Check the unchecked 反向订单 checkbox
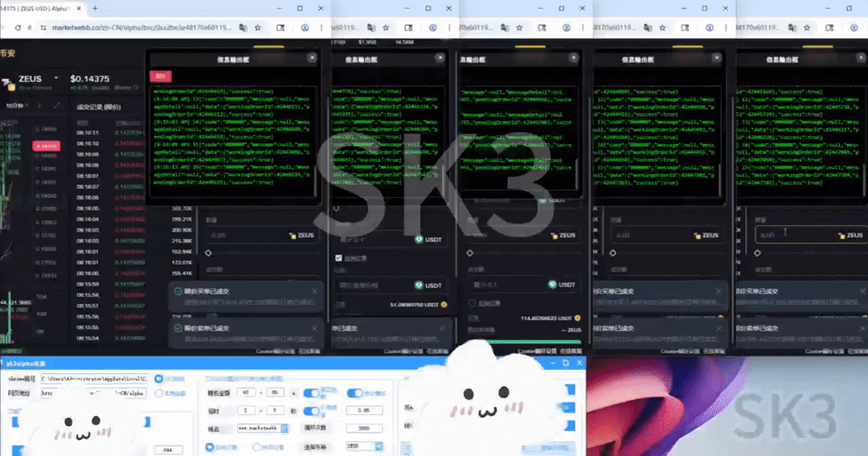Image resolution: width=868 pixels, height=456 pixels. [471, 302]
